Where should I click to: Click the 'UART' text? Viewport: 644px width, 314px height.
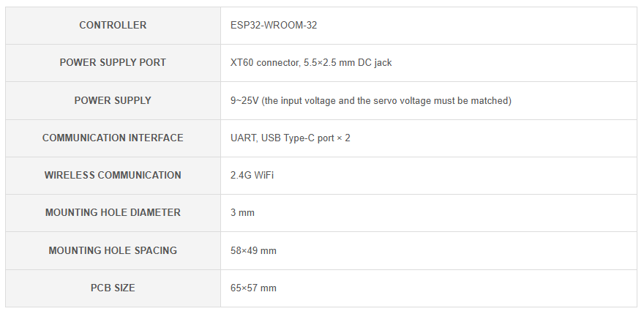click(x=242, y=138)
